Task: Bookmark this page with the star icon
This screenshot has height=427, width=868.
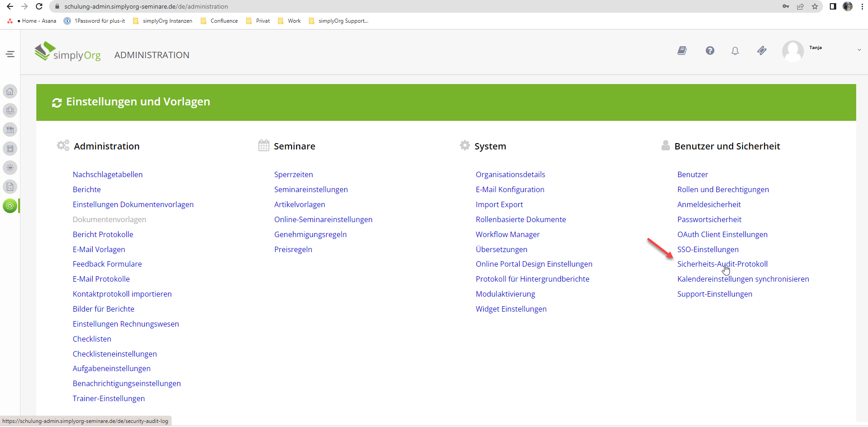Action: pos(815,6)
